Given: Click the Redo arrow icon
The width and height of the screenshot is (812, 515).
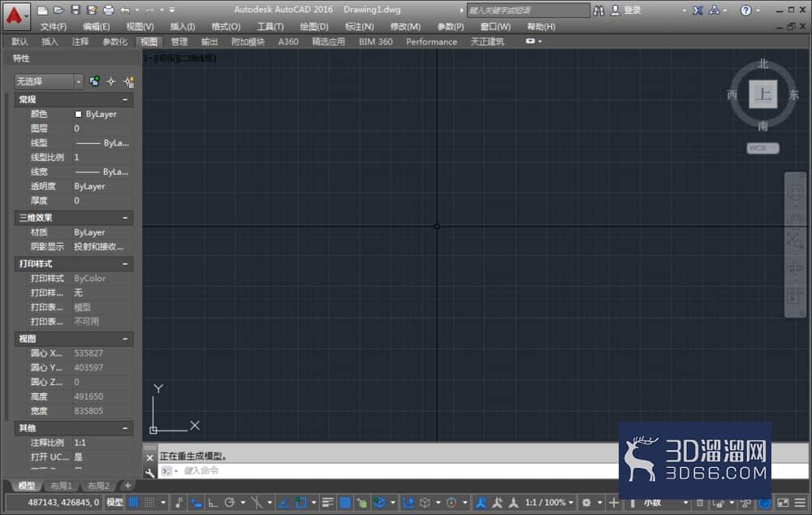Looking at the screenshot, I should pyautogui.click(x=149, y=10).
